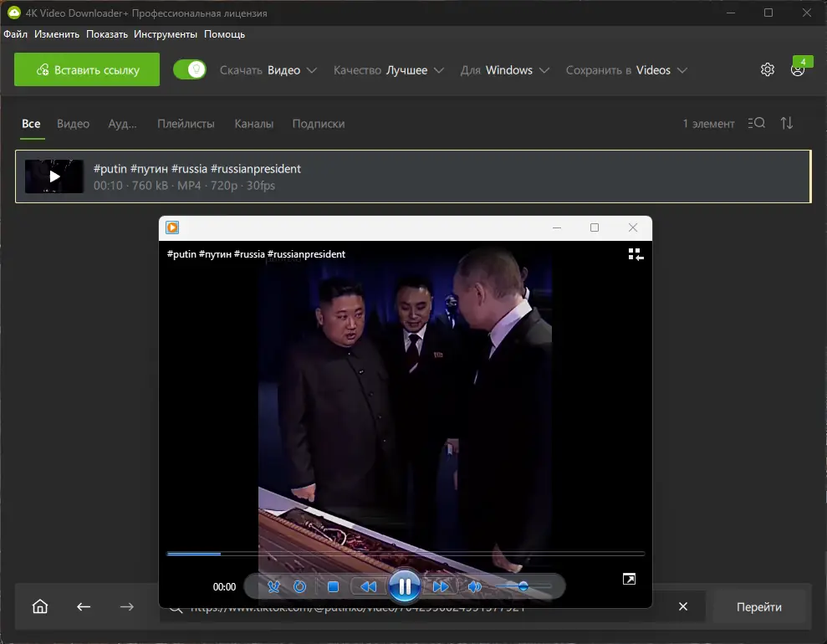Image resolution: width=827 pixels, height=644 pixels.
Task: Open the Инструменты menu
Action: point(165,34)
